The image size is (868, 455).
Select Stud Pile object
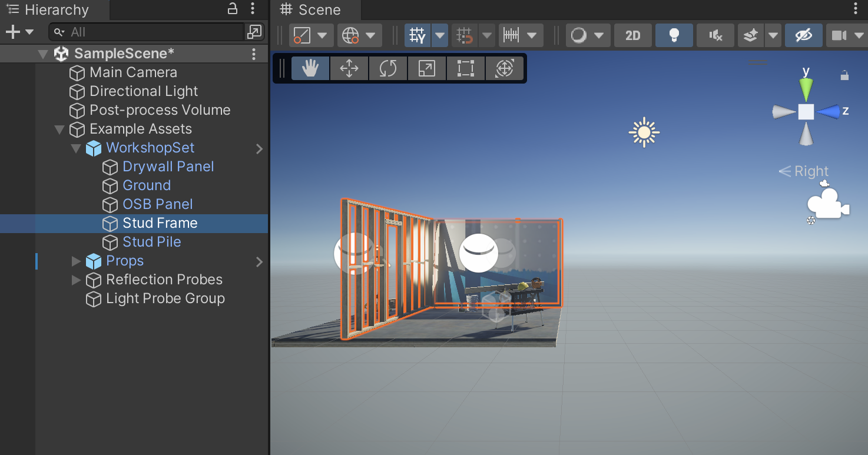[x=151, y=242]
